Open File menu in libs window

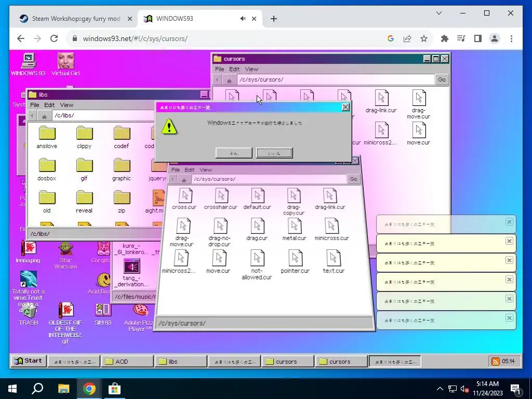tap(35, 105)
